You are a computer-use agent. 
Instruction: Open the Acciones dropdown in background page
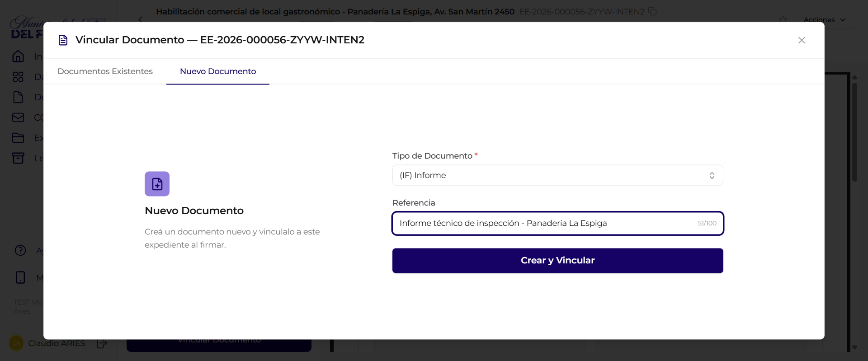[x=824, y=19]
